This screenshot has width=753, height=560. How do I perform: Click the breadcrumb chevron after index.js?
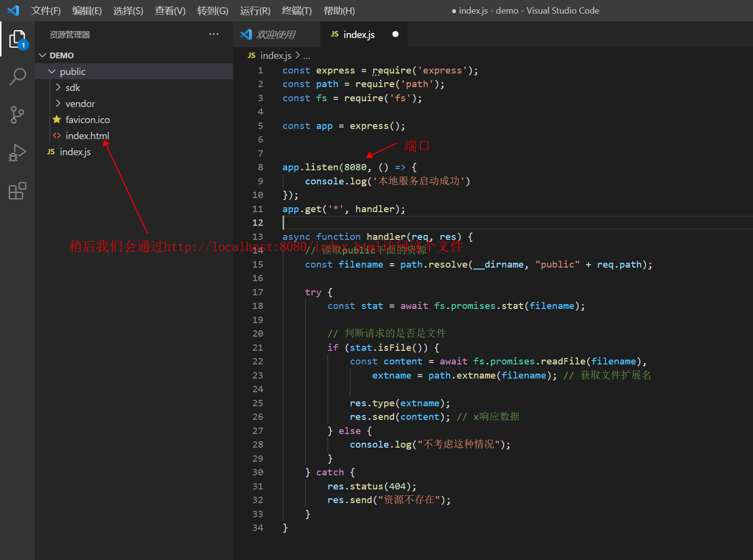click(x=298, y=55)
